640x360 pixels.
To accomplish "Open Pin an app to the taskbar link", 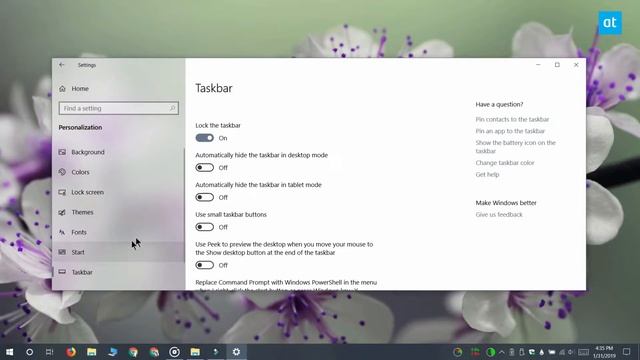I will [510, 131].
